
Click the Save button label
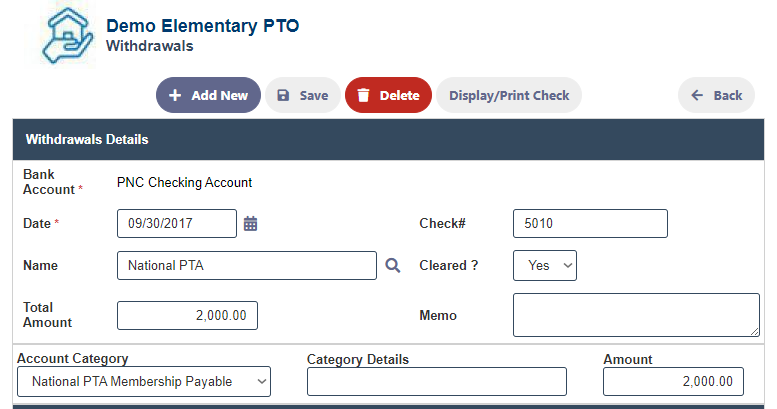(314, 95)
